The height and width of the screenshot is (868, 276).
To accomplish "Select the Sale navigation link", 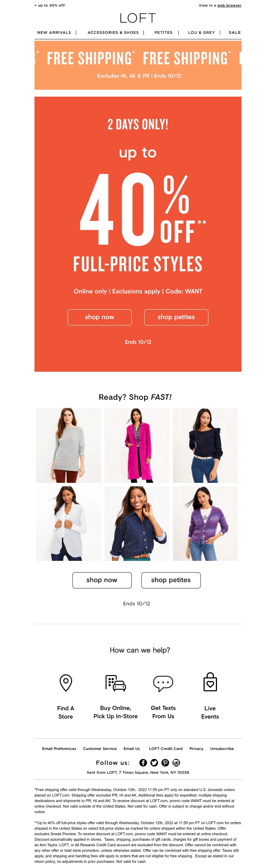I will pyautogui.click(x=235, y=32).
